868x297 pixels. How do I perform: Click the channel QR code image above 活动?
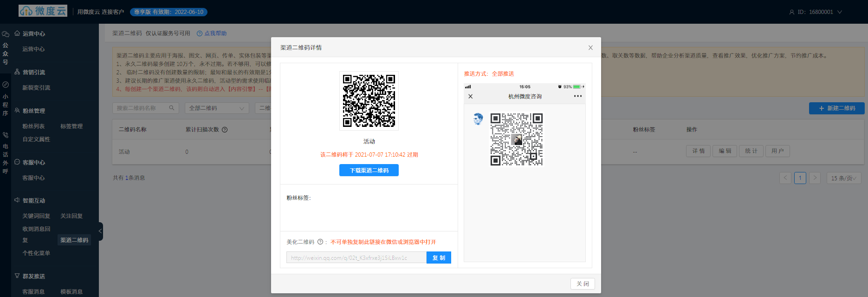pos(369,101)
